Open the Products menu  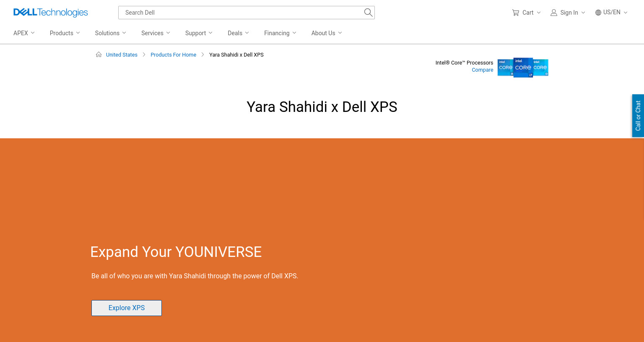coord(65,33)
